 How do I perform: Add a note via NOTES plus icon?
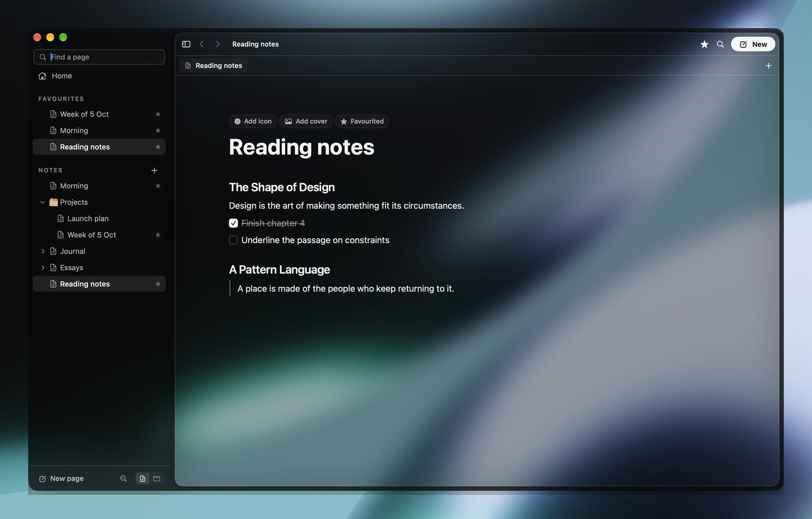154,171
